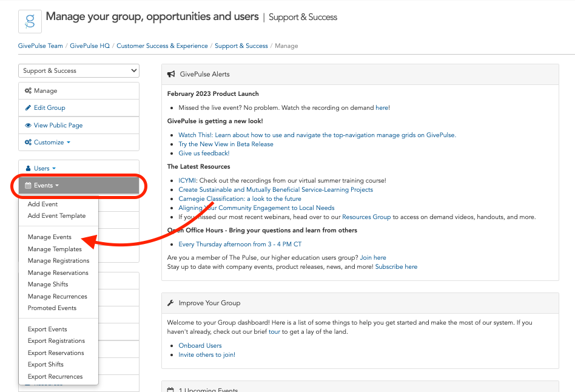Viewport: 575px width, 392px height.
Task: Go to GivePulse HQ breadcrumb
Action: click(x=90, y=46)
